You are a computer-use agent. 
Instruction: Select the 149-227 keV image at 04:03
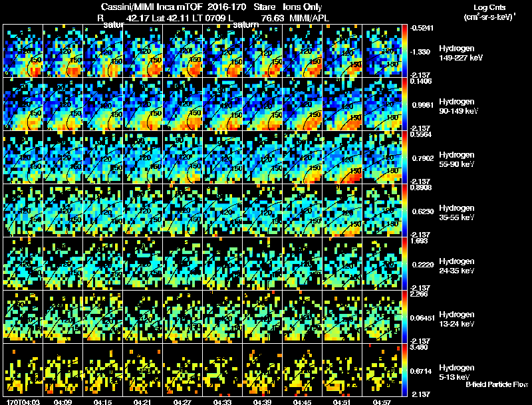tap(23, 51)
